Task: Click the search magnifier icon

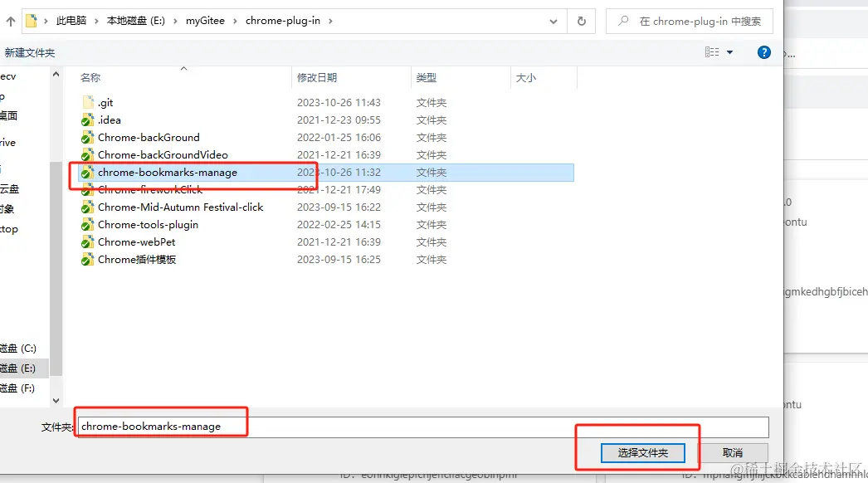Action: 623,21
